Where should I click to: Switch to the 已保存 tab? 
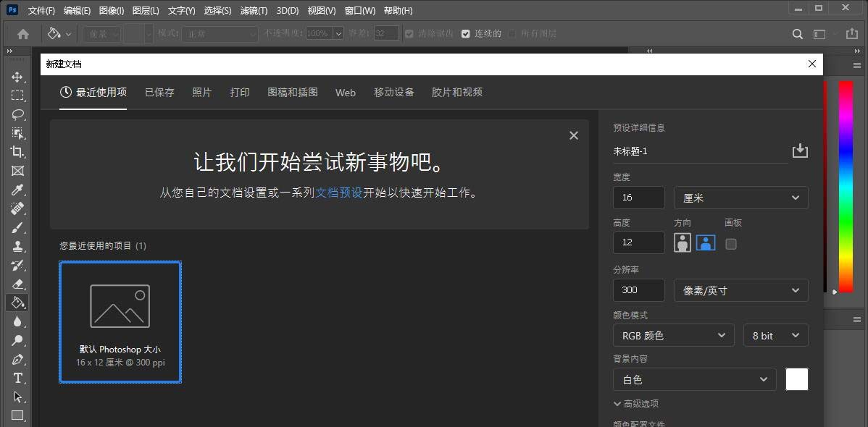pos(159,93)
